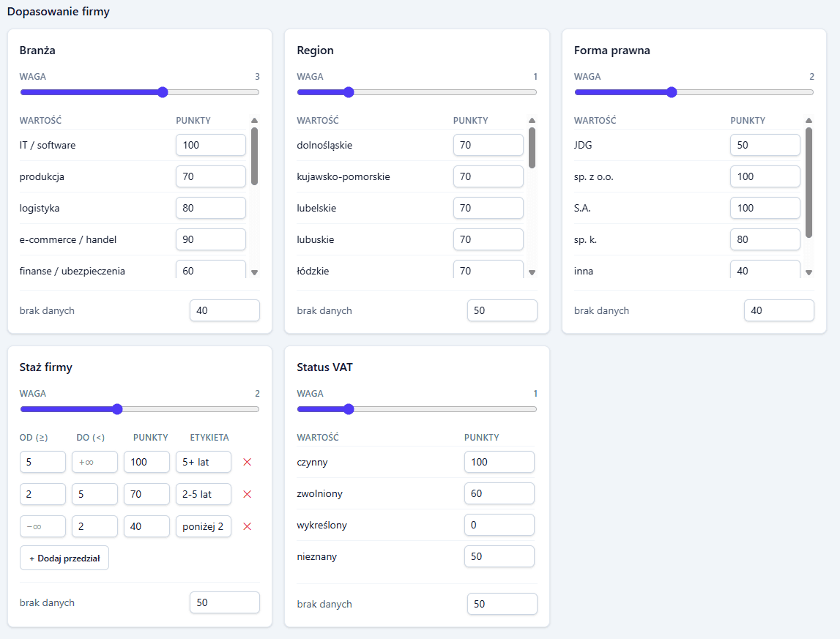The image size is (840, 639).
Task: Click the Region list scrollbar thumb
Action: coord(532,148)
